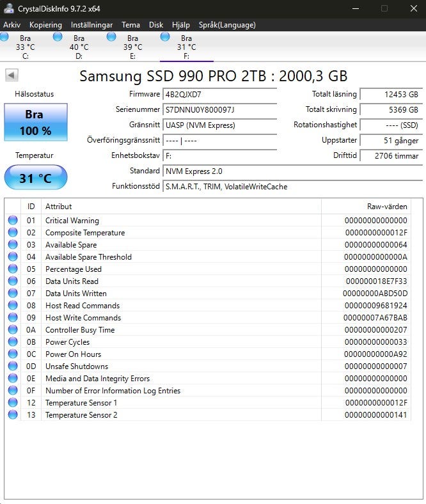Image resolution: width=426 pixels, height=504 pixels.
Task: Open the Disk menu
Action: [156, 25]
